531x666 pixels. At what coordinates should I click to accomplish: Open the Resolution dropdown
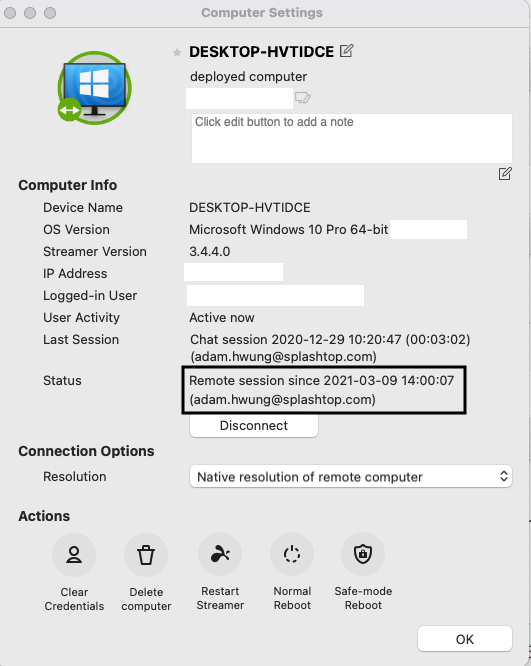(350, 477)
